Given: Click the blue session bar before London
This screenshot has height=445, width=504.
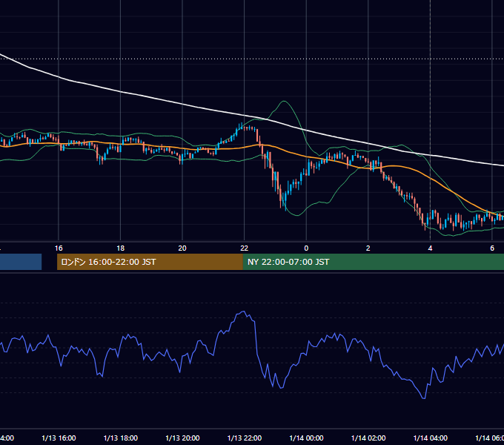Looking at the screenshot, I should pyautogui.click(x=21, y=262).
